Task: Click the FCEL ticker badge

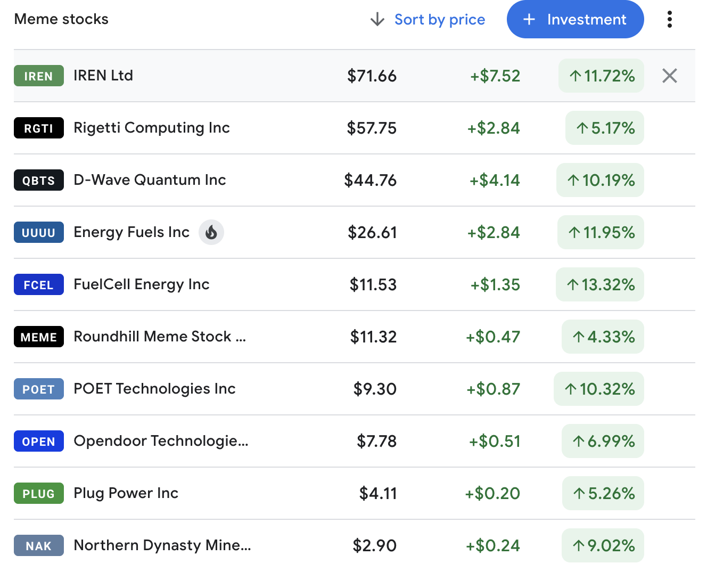Action: (x=39, y=284)
